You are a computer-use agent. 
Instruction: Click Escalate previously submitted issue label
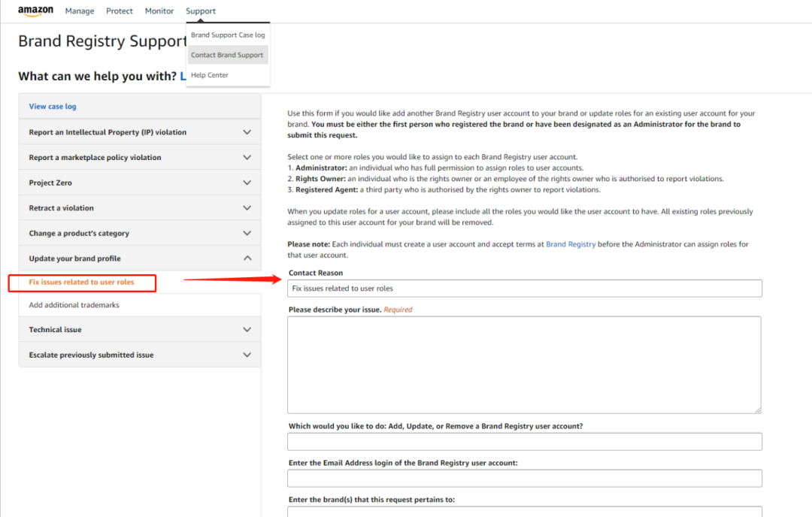click(91, 355)
